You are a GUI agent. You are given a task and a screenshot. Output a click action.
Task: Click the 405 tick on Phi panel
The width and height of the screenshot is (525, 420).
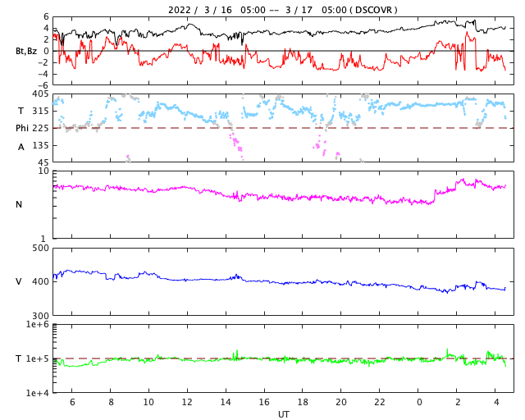[x=40, y=94]
